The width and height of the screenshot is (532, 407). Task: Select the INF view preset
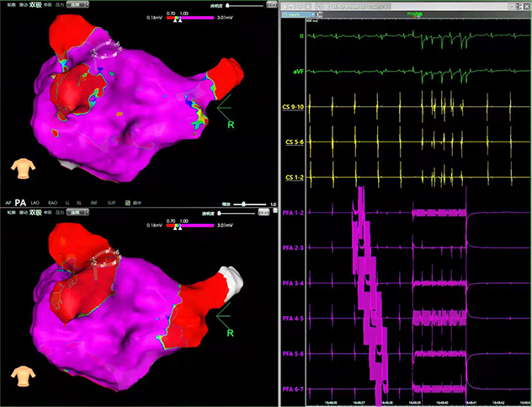94,203
